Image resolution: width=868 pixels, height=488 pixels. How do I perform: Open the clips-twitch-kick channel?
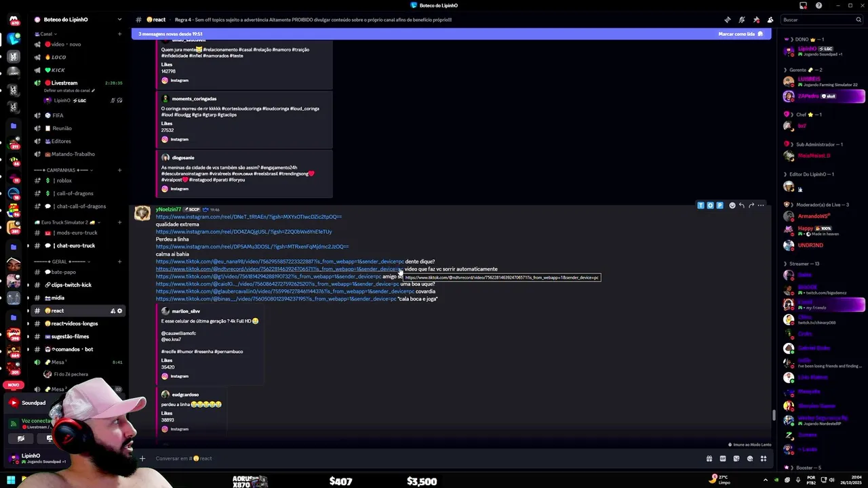pyautogui.click(x=78, y=285)
